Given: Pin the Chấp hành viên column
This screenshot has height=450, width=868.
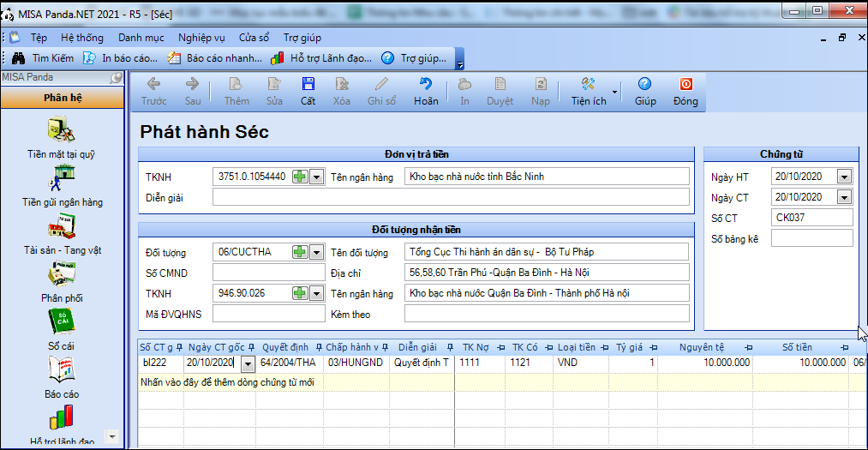Looking at the screenshot, I should point(385,348).
